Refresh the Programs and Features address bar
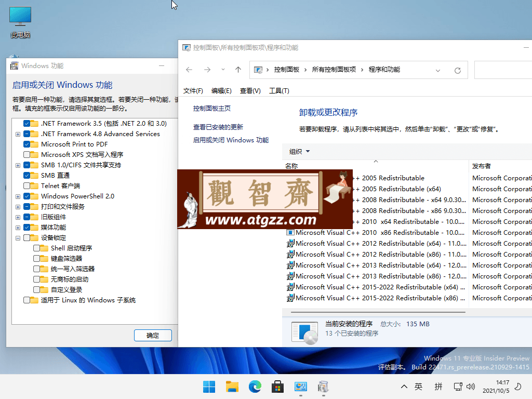 click(x=458, y=70)
